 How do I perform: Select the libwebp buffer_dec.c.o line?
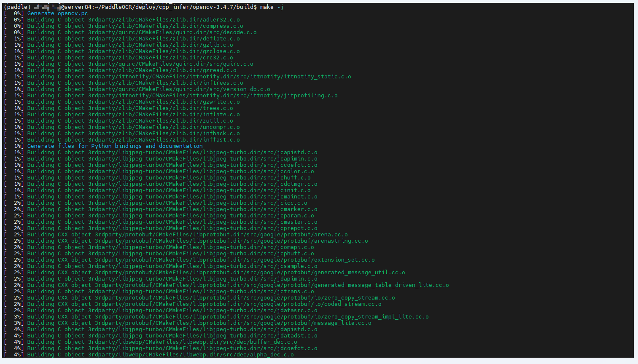(x=151, y=342)
